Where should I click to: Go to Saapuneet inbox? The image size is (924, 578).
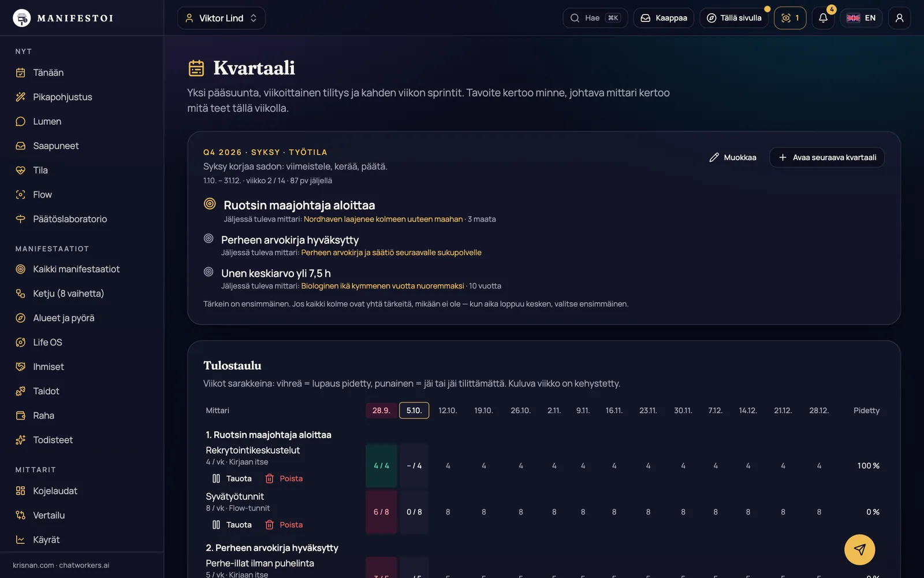(81, 146)
